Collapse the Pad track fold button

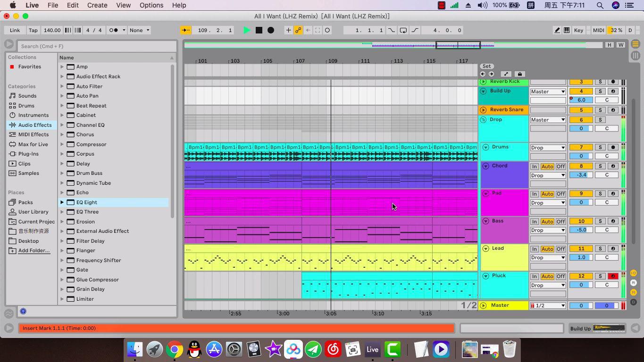(486, 193)
